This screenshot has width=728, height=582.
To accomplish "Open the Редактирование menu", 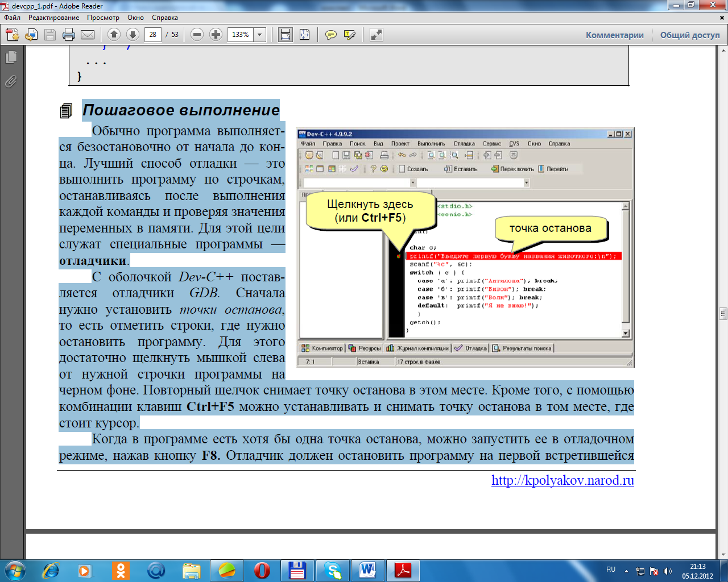I will [53, 18].
